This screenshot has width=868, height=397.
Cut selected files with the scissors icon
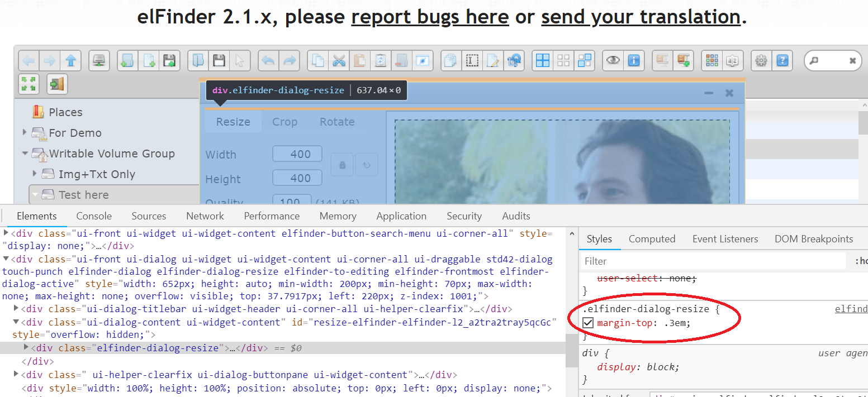339,60
